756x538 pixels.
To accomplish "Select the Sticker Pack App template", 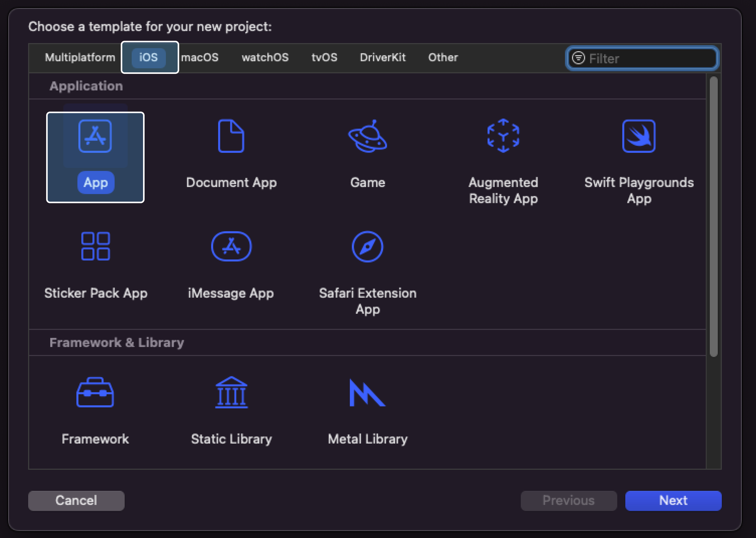I will pyautogui.click(x=95, y=246).
